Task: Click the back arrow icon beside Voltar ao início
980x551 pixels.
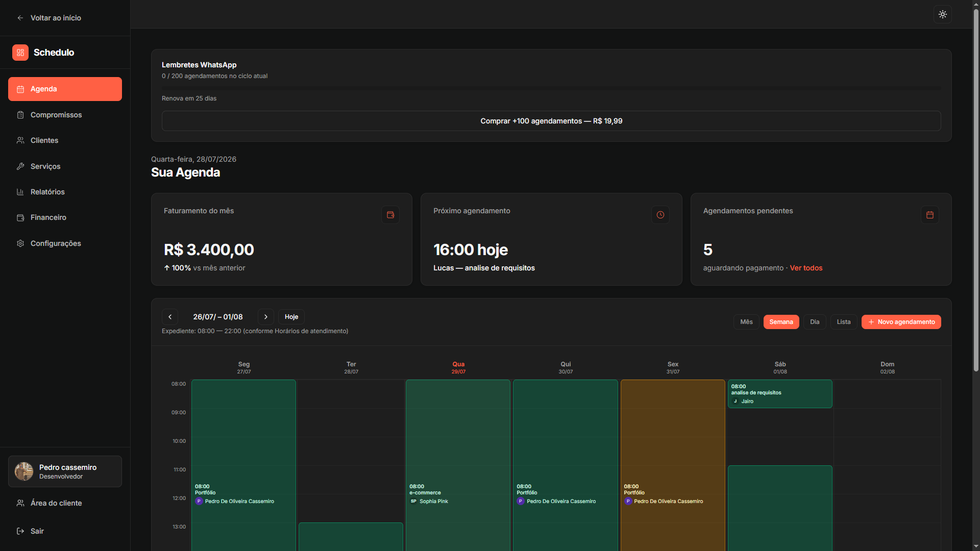Action: click(20, 18)
